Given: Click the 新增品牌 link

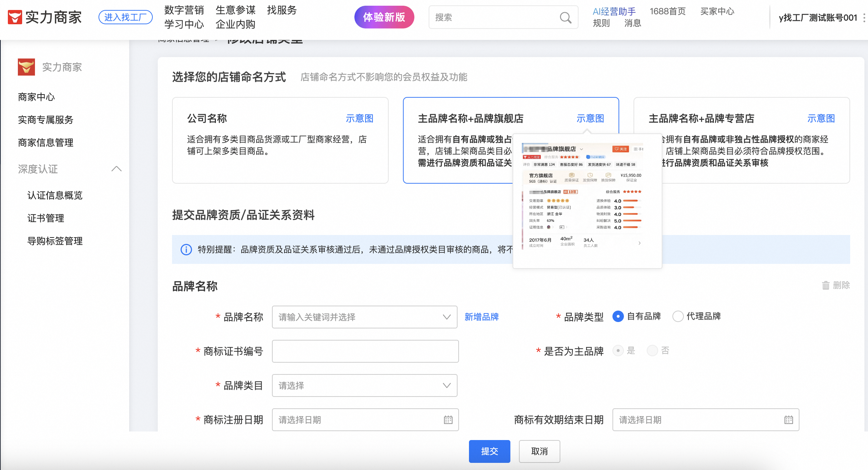Looking at the screenshot, I should coord(481,317).
